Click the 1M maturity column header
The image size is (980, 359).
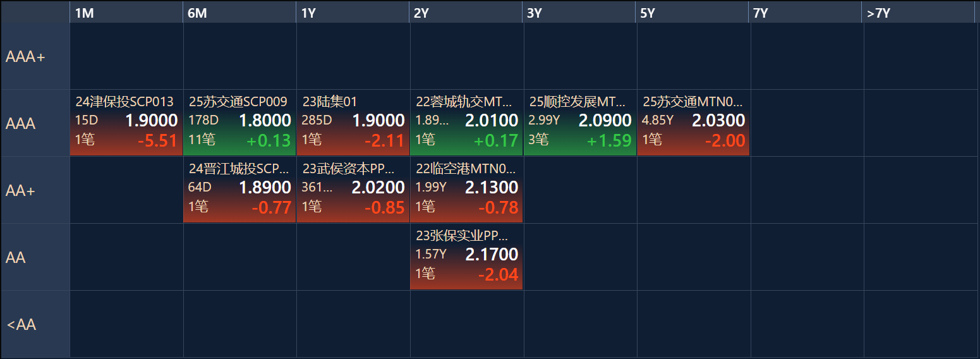pyautogui.click(x=126, y=13)
